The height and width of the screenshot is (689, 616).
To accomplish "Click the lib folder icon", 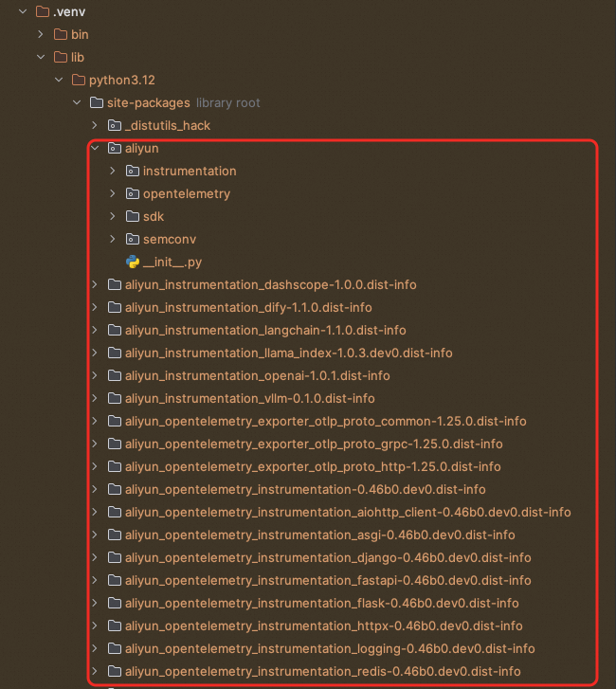I will click(61, 57).
